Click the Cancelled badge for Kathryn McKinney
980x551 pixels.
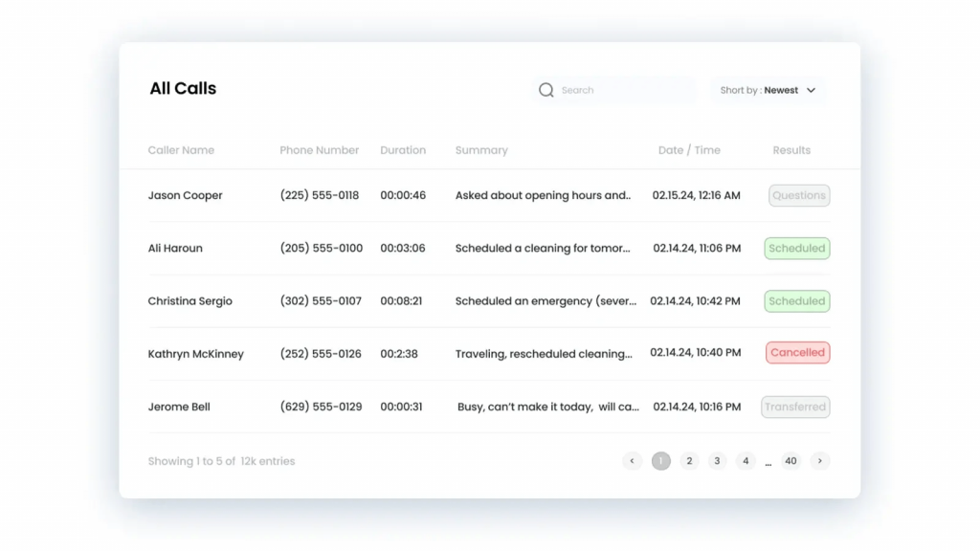click(x=797, y=352)
